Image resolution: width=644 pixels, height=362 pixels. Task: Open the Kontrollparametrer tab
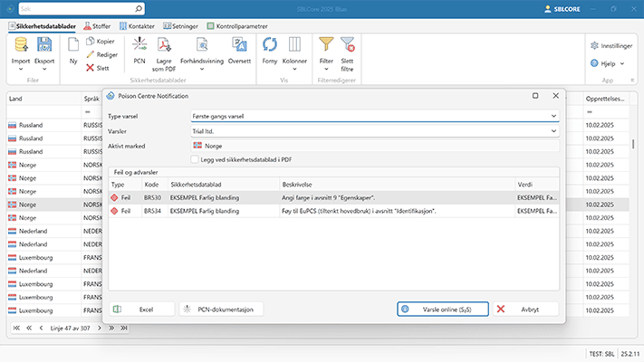(x=238, y=26)
